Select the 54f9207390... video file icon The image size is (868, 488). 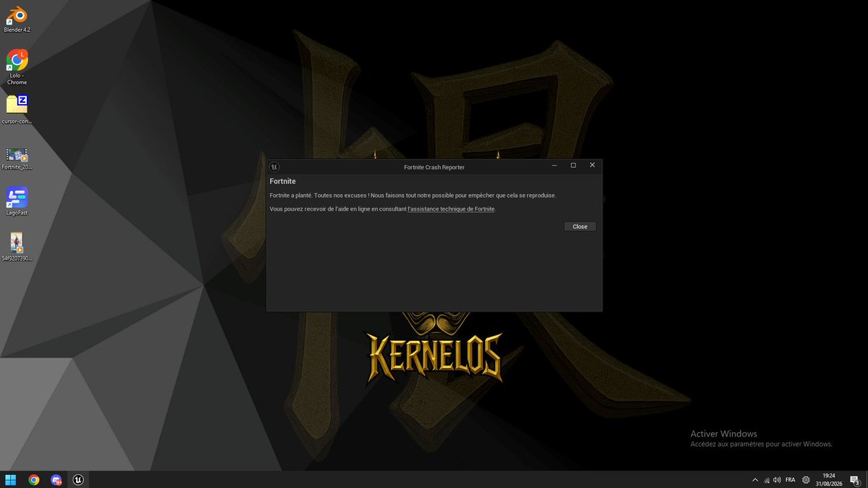pos(17,246)
